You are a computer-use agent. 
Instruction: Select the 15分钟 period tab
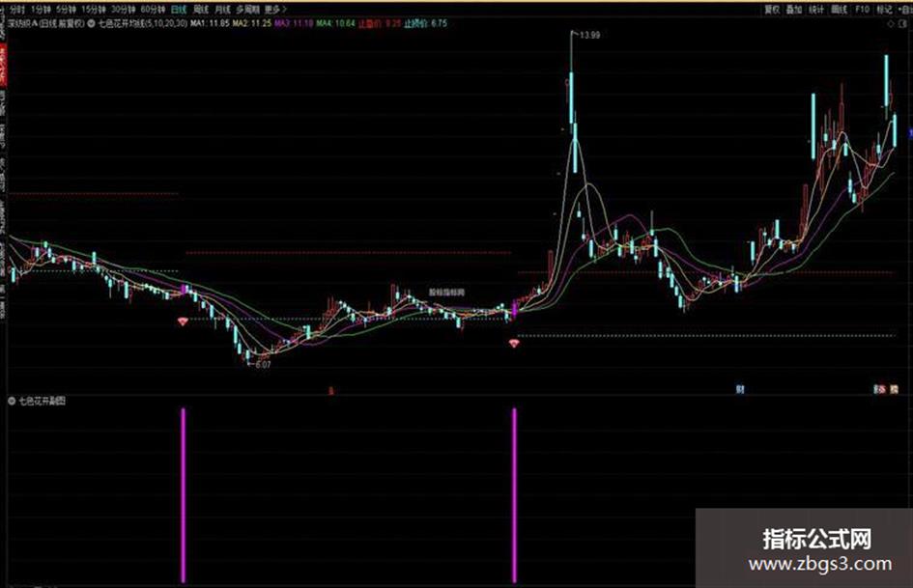(x=93, y=10)
